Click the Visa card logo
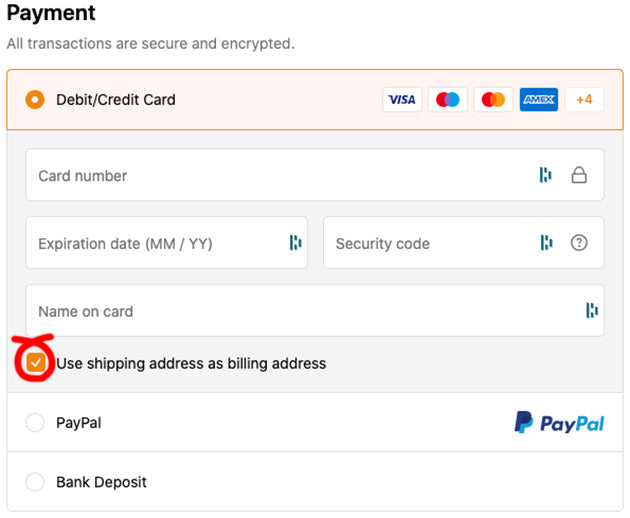Viewport: 630px width, 518px height. (402, 100)
